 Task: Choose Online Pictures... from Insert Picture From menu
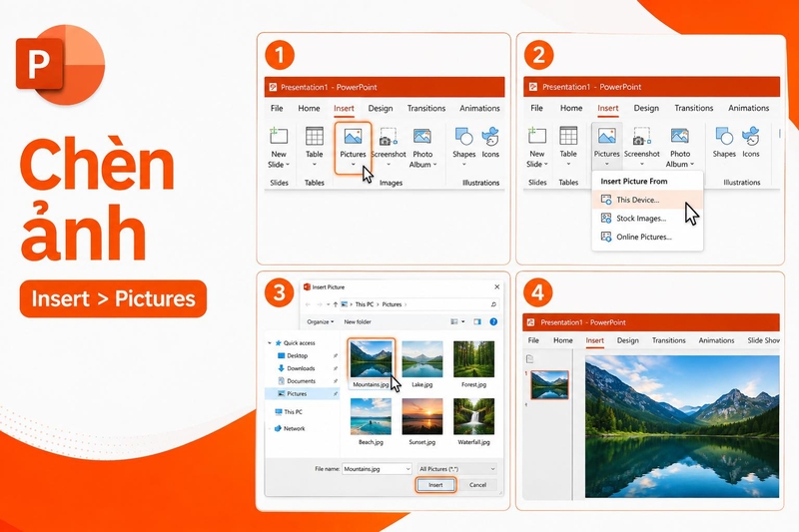coord(647,237)
